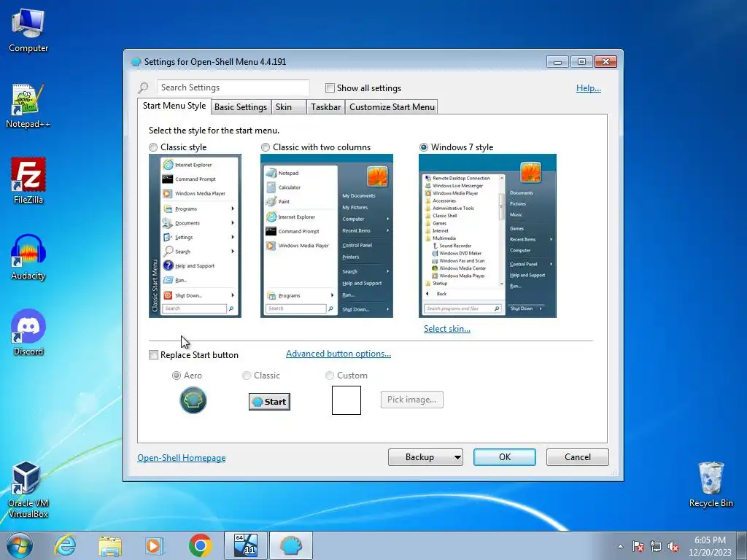This screenshot has width=747, height=560.
Task: Open Advanced button options link
Action: (x=338, y=354)
